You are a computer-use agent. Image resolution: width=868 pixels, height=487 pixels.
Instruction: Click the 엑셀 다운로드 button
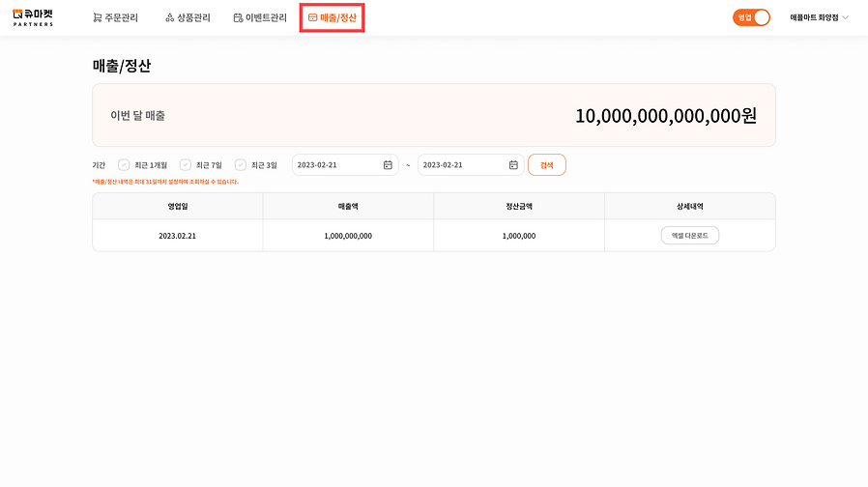tap(690, 235)
